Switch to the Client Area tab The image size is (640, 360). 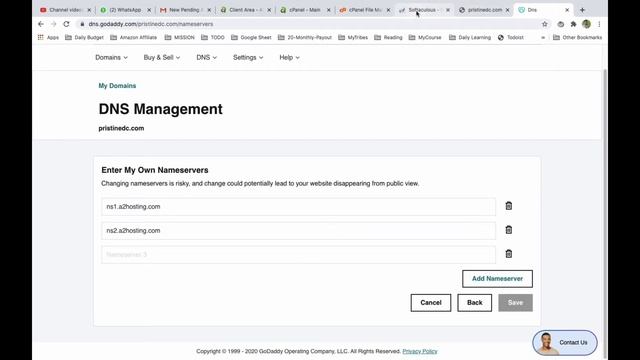tap(244, 10)
